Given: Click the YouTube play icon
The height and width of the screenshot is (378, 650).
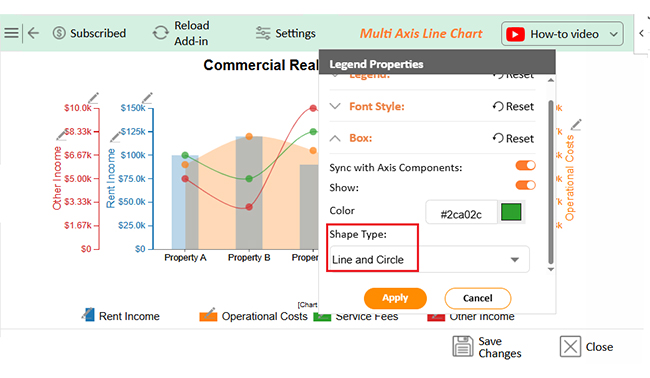Looking at the screenshot, I should coord(515,34).
